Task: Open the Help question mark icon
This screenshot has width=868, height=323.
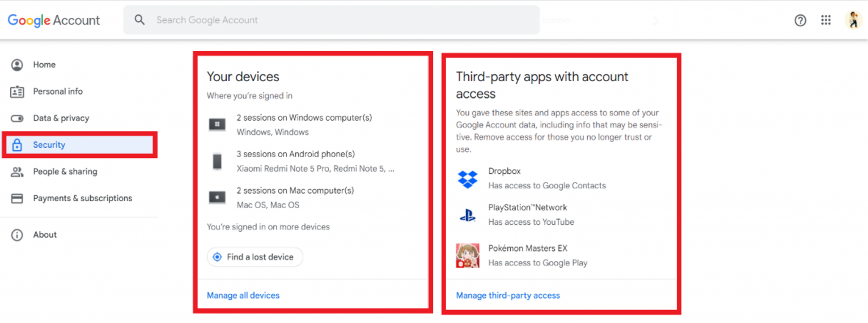Action: point(800,20)
